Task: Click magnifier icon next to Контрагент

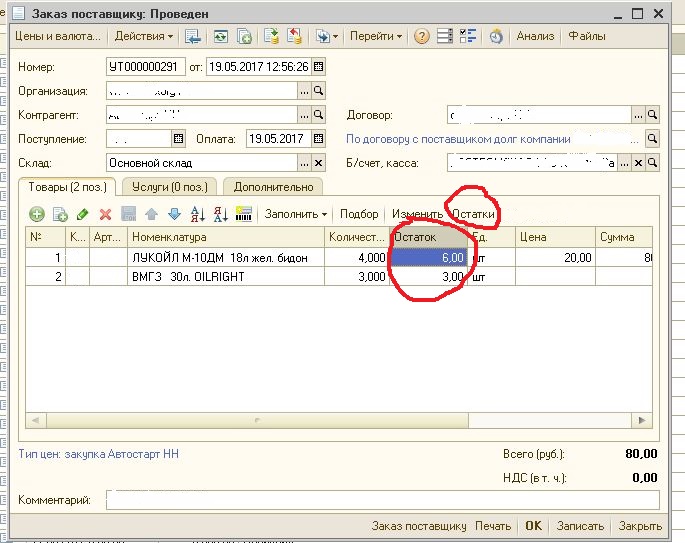Action: tap(319, 115)
